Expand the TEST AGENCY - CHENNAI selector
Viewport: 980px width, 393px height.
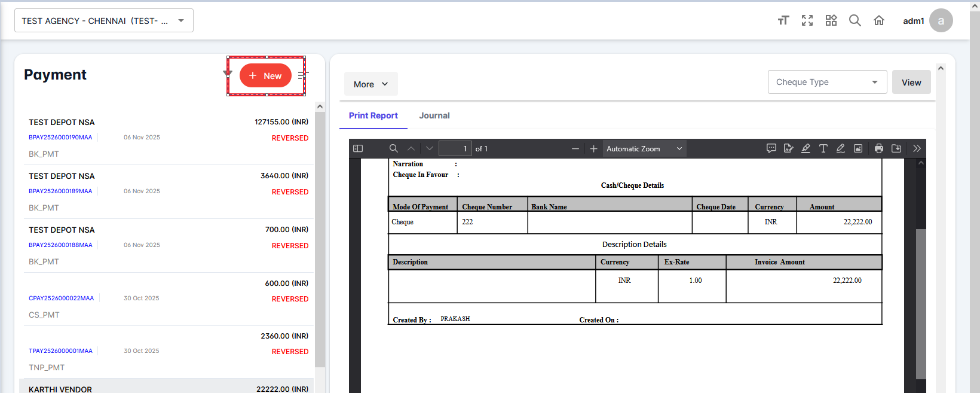pos(104,21)
